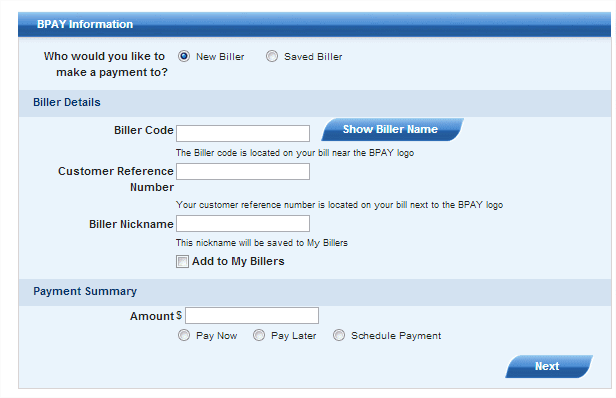Click the Biller Nickname text box
Image resolution: width=616 pixels, height=398 pixels.
243,224
